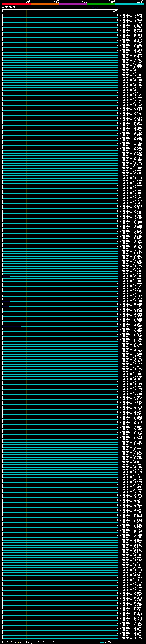The width and height of the screenshot is (146, 644).
Task: Select the hit UniRef100_Q86QM8
Action: coord(131,319)
